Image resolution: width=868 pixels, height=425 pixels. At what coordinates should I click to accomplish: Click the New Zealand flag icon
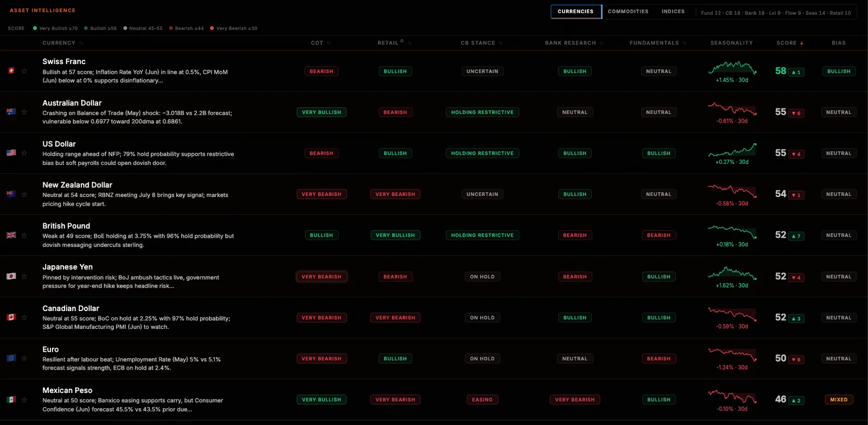point(11,194)
